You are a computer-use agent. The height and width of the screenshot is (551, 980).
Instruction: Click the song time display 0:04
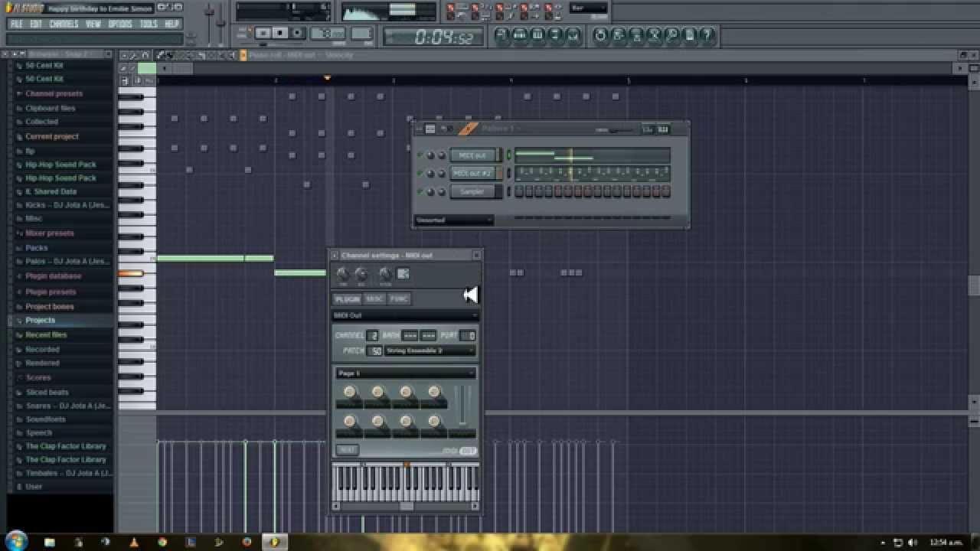coord(433,37)
